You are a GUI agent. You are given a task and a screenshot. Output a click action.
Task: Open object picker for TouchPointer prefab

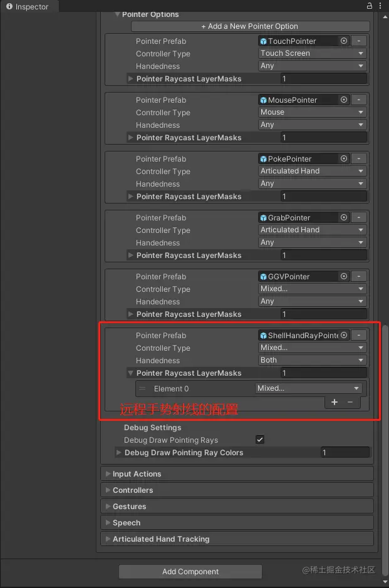(344, 41)
